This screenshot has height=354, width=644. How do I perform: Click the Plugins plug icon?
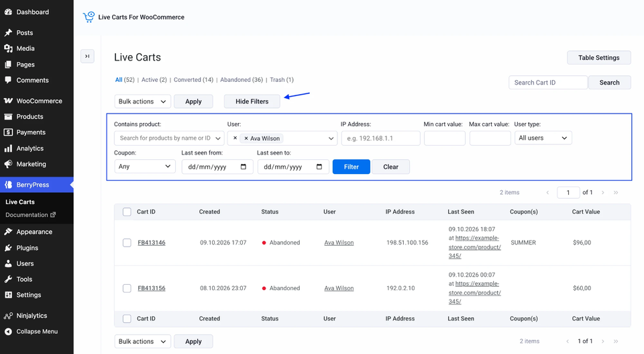click(x=8, y=248)
